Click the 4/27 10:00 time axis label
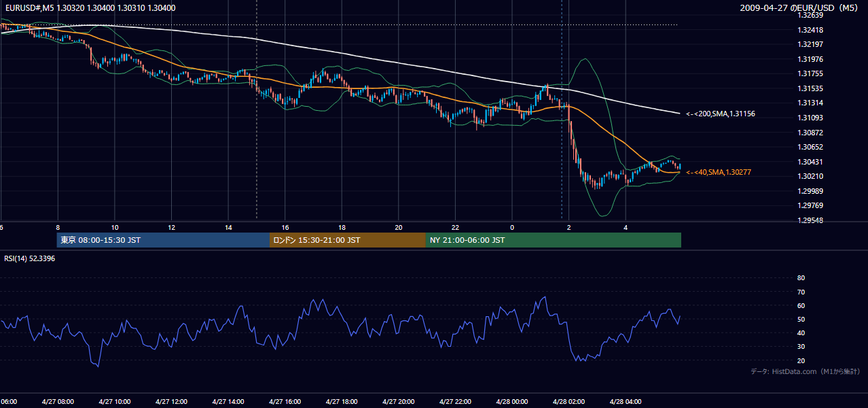This screenshot has height=408, width=868. click(x=114, y=401)
